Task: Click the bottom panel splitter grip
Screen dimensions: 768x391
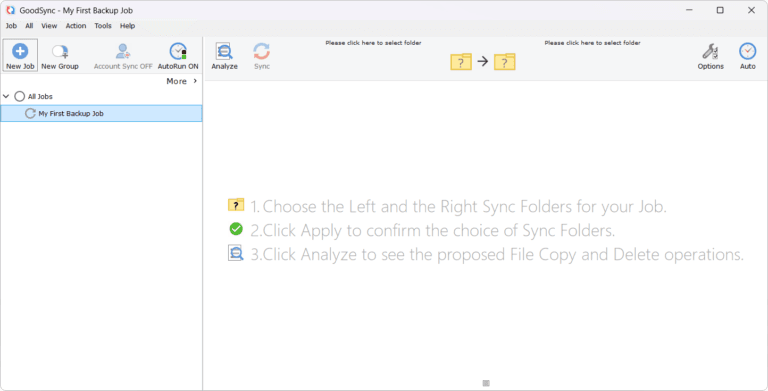Action: 486,383
